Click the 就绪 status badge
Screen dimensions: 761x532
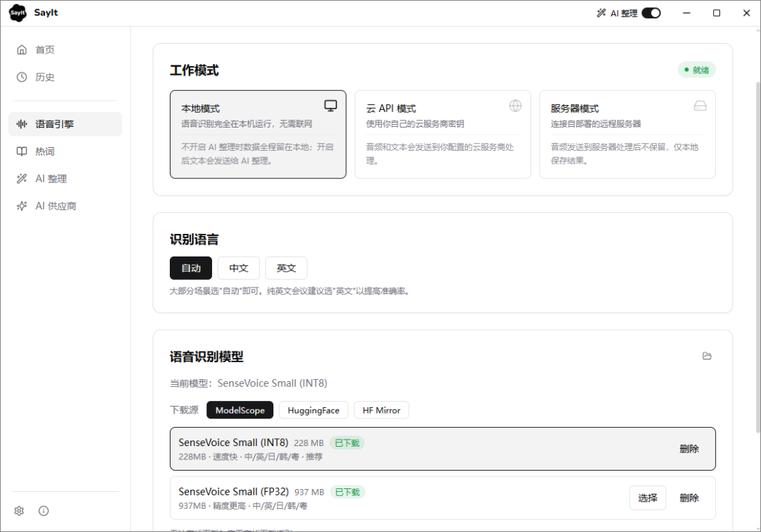pyautogui.click(x=696, y=70)
